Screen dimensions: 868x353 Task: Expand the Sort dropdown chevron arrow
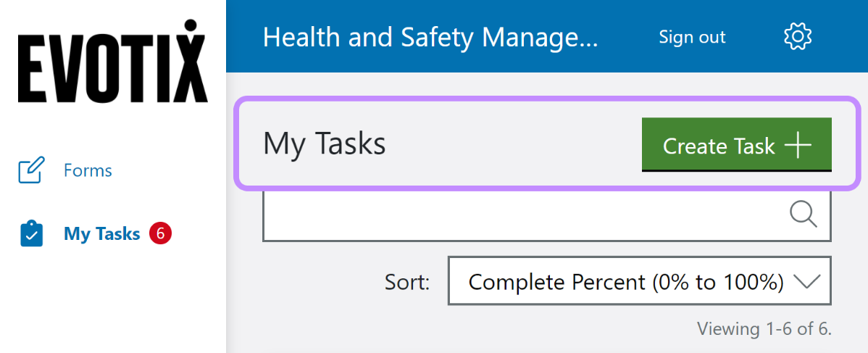(806, 281)
